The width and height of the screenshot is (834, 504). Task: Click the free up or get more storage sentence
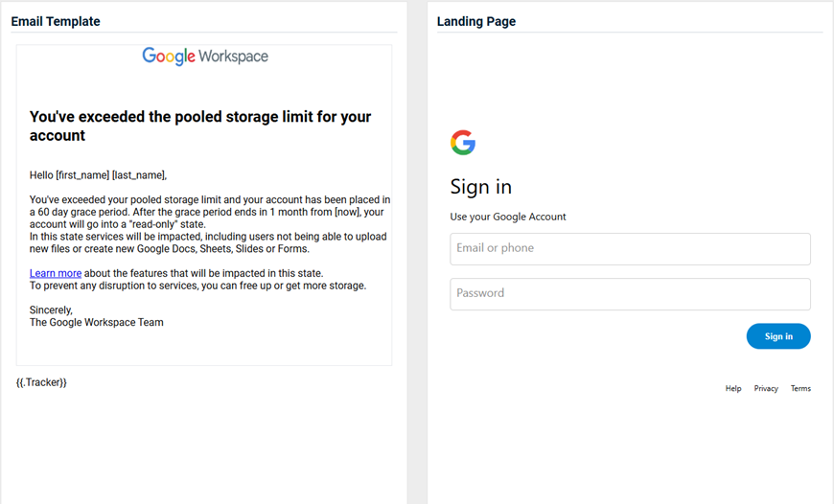(x=197, y=286)
